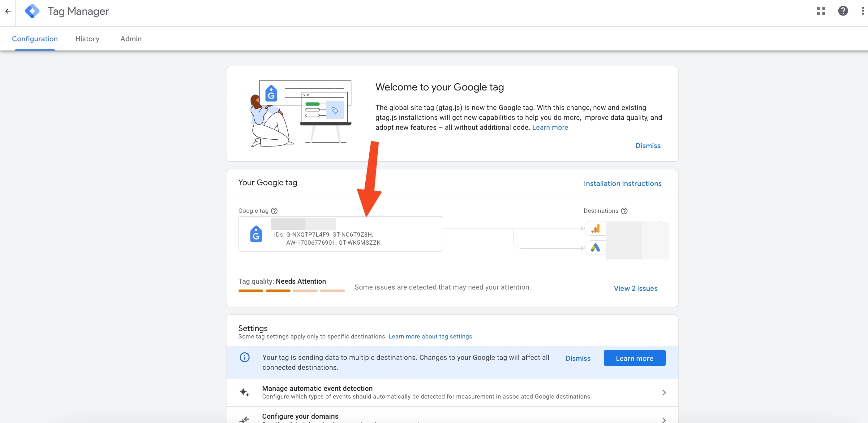Expand Manage automatic event detection chevron
Screen dimensions: 868x423
(x=664, y=392)
